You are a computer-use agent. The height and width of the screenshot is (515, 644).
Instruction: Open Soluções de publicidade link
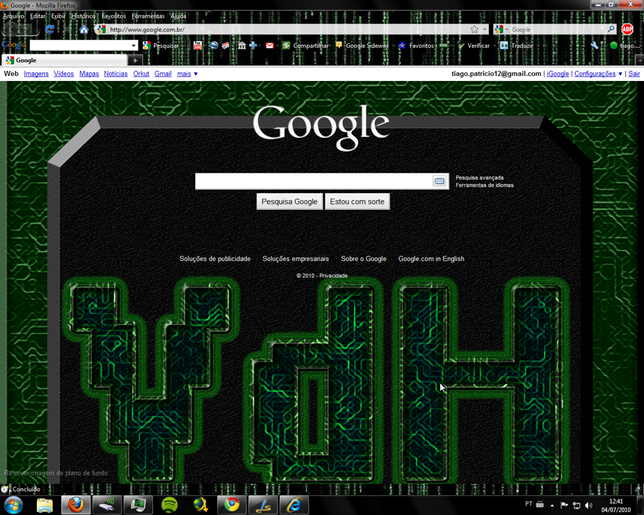(215, 259)
